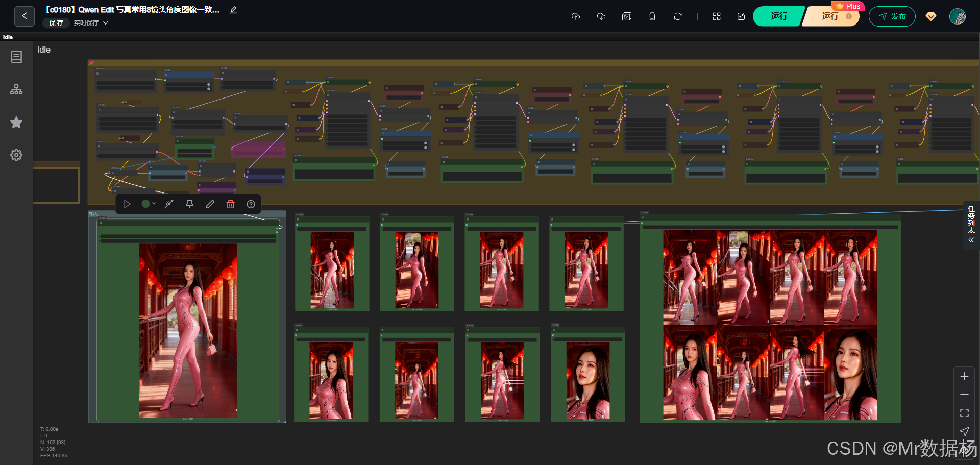Select the combined eight-image grid preview
980x465 pixels.
(770, 325)
